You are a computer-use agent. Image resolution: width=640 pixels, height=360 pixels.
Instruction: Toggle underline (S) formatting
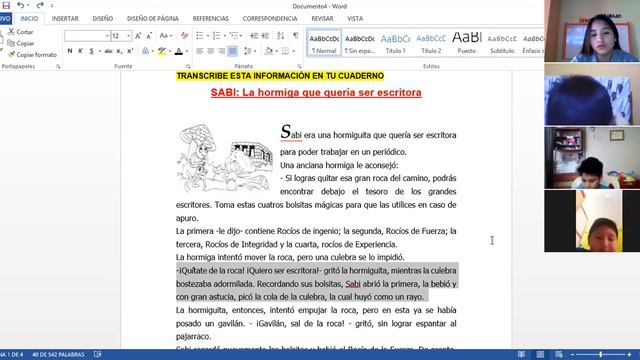point(91,51)
